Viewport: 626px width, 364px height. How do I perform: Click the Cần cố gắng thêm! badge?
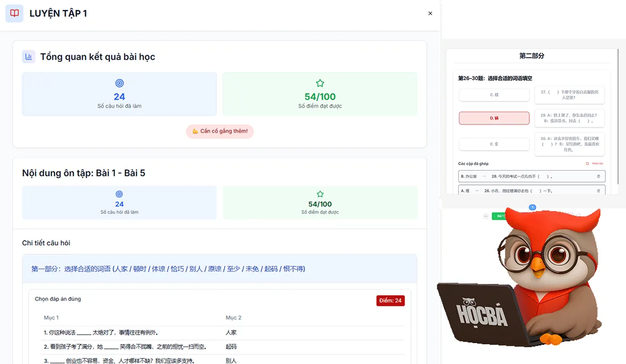[x=220, y=131]
